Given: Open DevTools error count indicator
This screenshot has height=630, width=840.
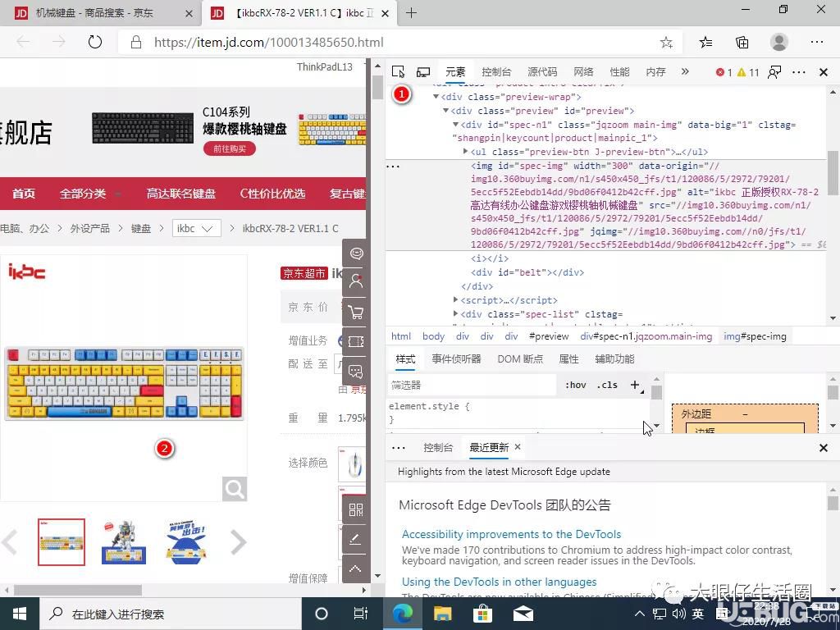Looking at the screenshot, I should click(724, 72).
